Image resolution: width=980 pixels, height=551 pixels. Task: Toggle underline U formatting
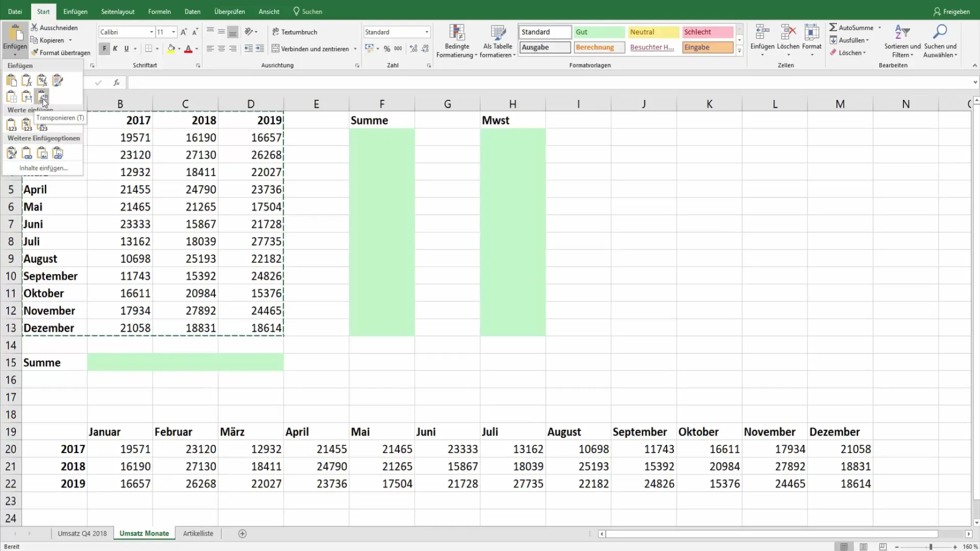point(127,48)
